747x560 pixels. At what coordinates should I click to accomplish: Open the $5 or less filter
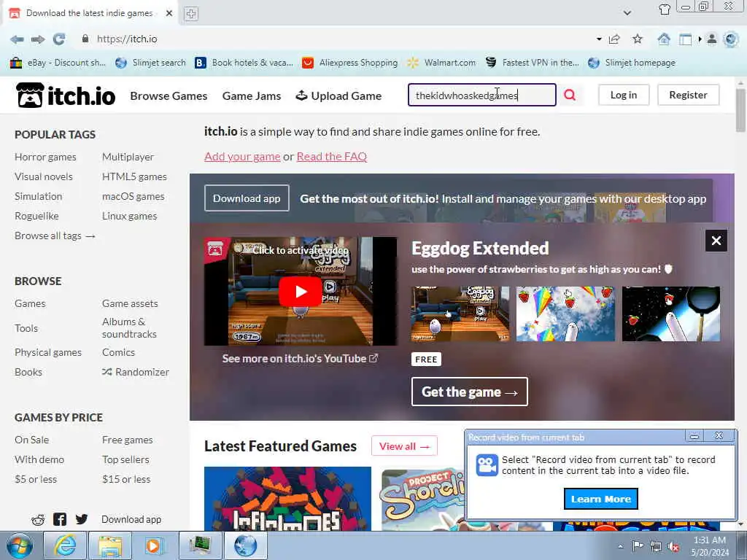pos(36,479)
